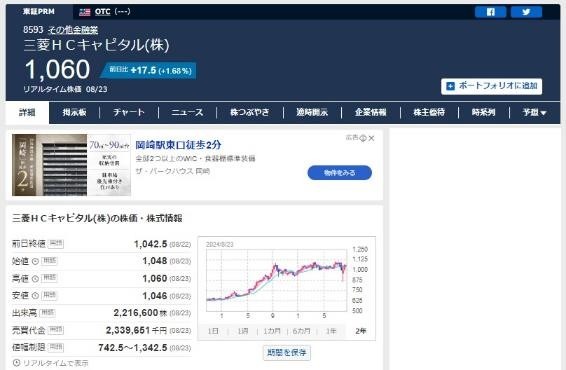Image resolution: width=566 pixels, height=370 pixels.
Task: Open the 適時開示 tab
Action: [312, 112]
